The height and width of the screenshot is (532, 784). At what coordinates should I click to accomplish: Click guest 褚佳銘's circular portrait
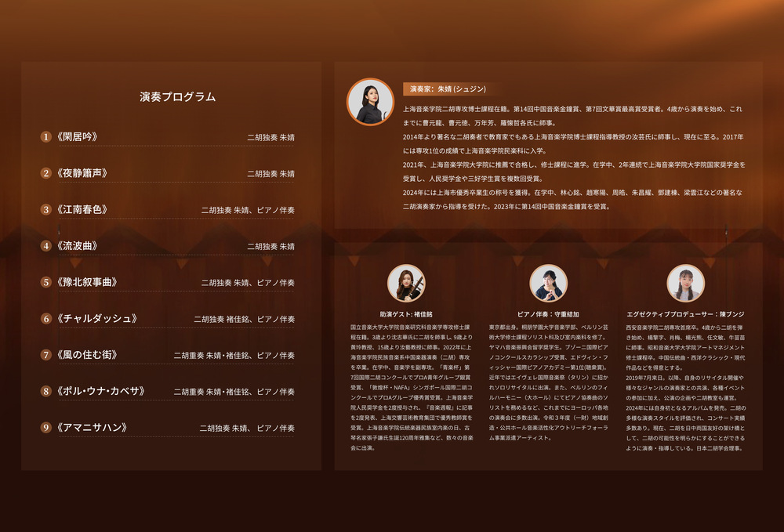coord(406,283)
